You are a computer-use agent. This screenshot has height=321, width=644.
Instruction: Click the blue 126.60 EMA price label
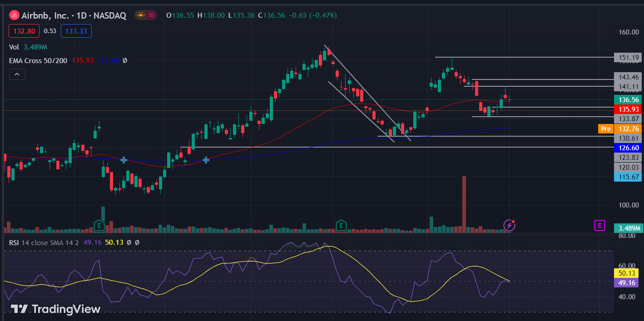[627, 148]
